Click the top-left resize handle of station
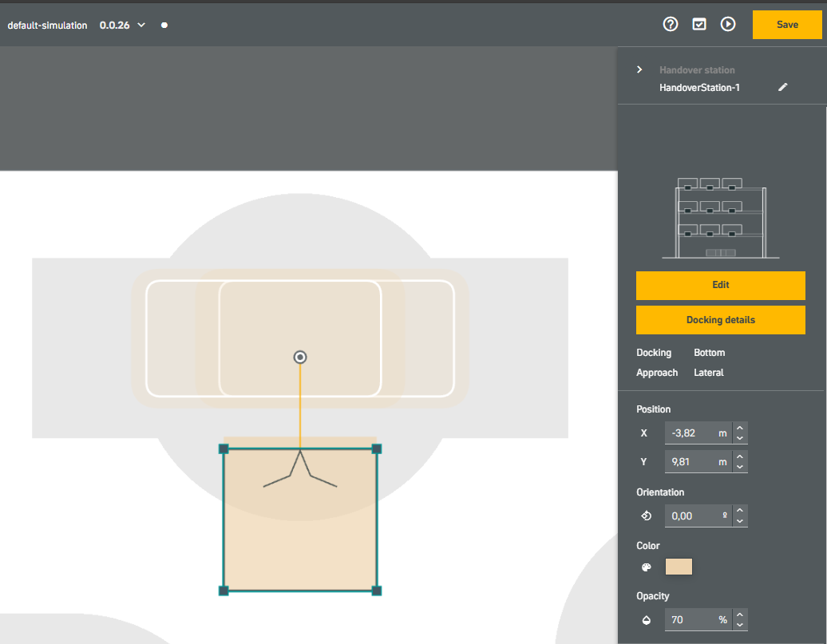 pos(224,448)
